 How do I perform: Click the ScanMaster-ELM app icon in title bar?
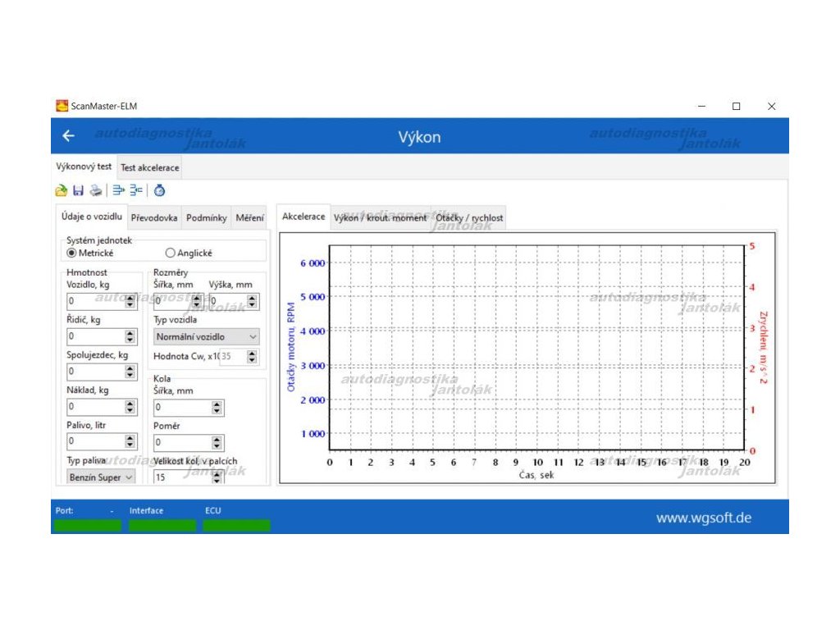pyautogui.click(x=62, y=106)
